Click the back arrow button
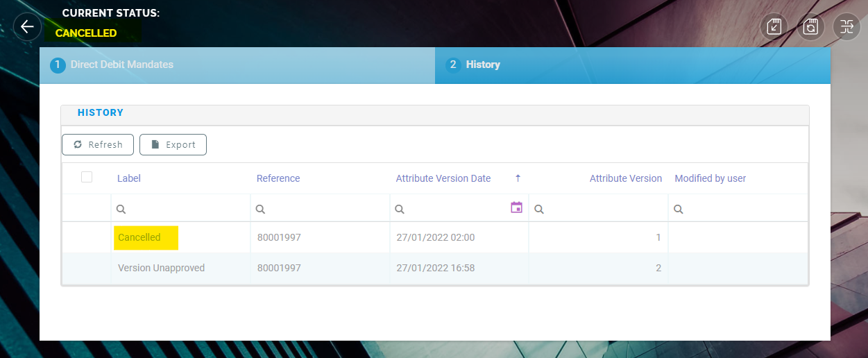Viewport: 868px width, 358px height. [27, 27]
